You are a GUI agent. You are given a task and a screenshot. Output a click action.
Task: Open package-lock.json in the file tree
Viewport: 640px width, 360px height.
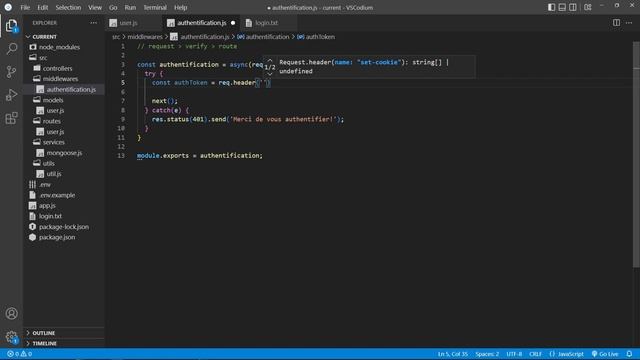(x=64, y=227)
